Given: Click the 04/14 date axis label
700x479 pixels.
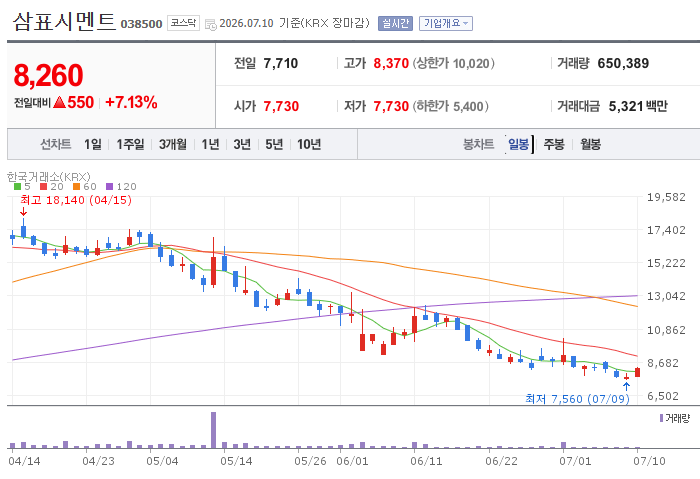Looking at the screenshot, I should click(x=24, y=461).
